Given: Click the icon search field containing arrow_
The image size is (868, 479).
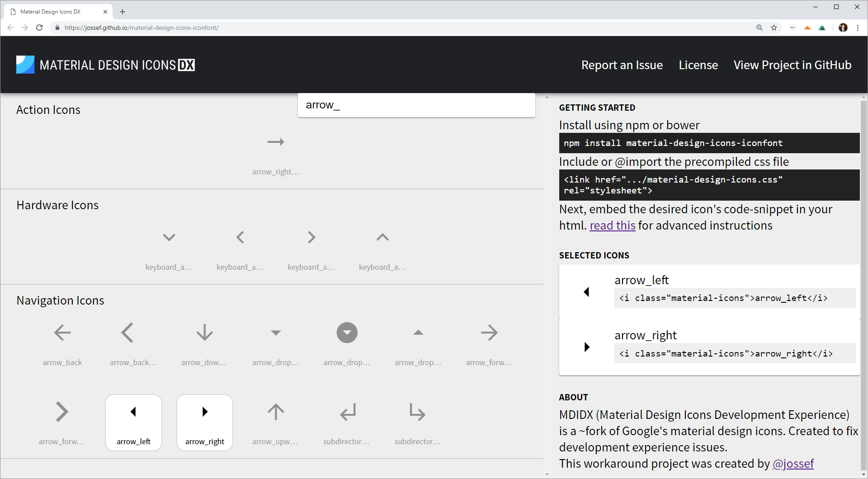Looking at the screenshot, I should (x=416, y=105).
